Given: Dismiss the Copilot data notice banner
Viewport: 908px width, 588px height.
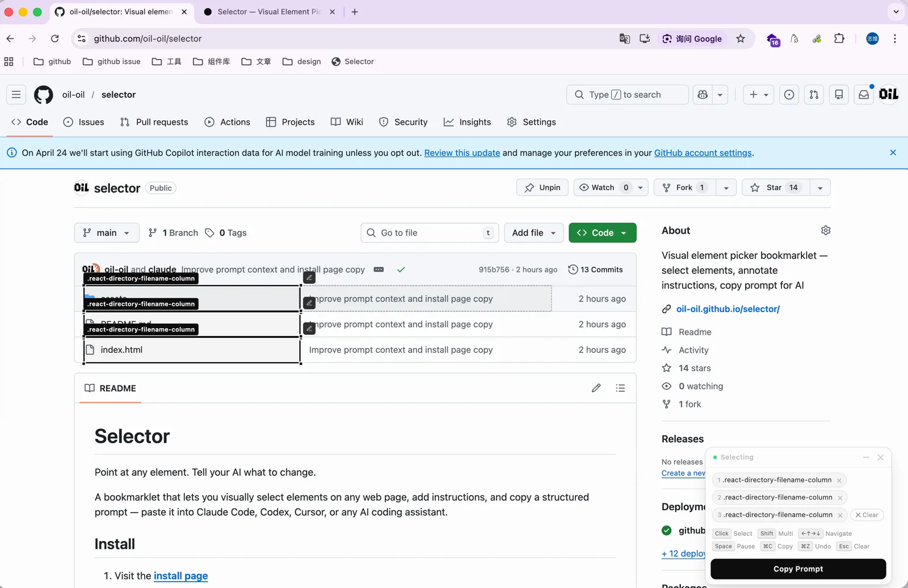Looking at the screenshot, I should [893, 153].
